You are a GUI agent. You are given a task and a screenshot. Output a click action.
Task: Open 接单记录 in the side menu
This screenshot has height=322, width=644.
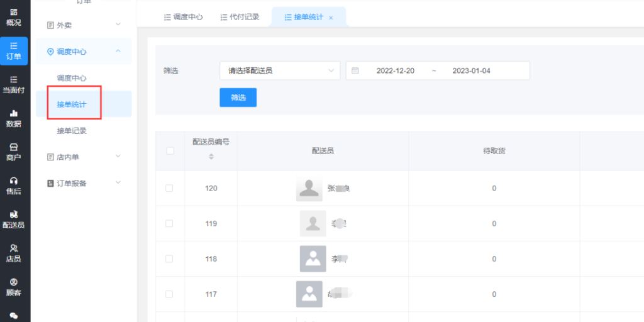pos(72,131)
